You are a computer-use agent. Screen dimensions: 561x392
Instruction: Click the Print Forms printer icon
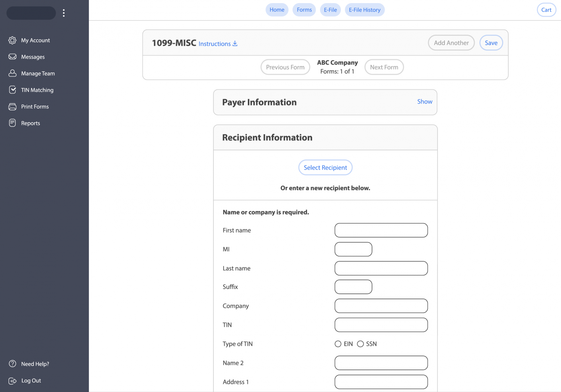12,107
